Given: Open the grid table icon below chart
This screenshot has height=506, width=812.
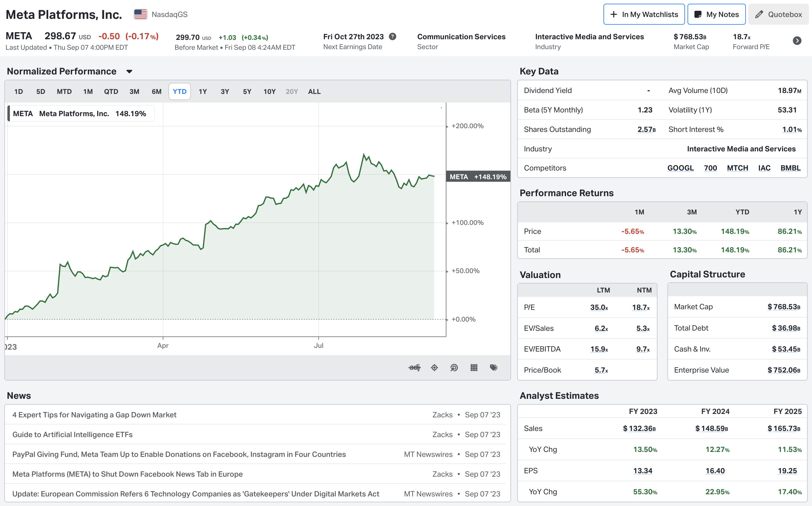Looking at the screenshot, I should click(x=474, y=368).
